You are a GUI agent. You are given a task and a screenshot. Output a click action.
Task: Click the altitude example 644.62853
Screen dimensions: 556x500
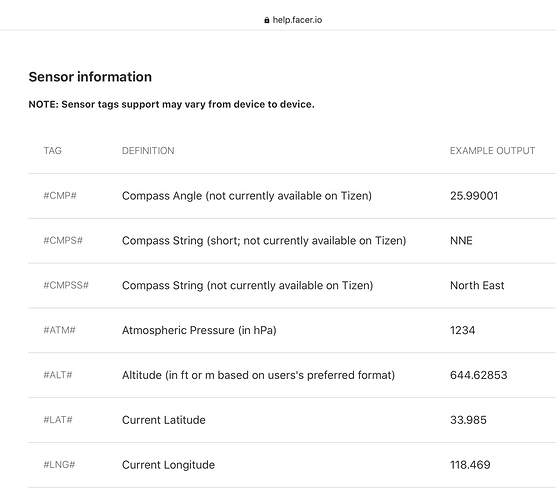click(479, 375)
